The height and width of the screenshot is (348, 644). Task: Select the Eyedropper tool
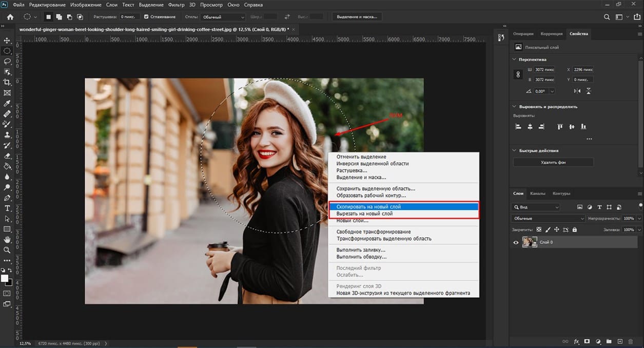7,103
